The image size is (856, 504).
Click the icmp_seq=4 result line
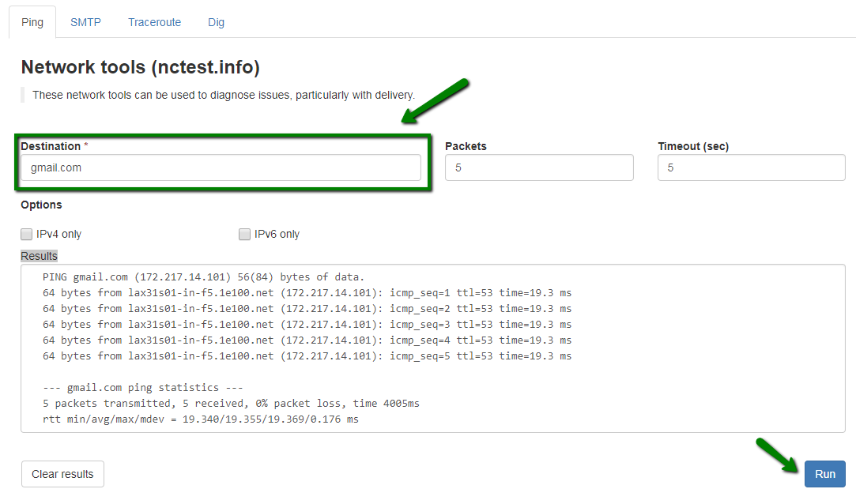click(x=307, y=340)
